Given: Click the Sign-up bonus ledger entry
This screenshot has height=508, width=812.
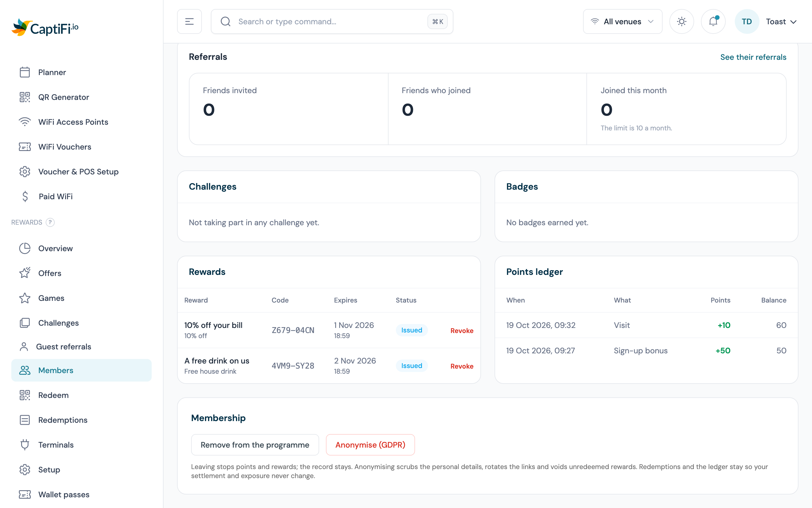Looking at the screenshot, I should pyautogui.click(x=646, y=351).
